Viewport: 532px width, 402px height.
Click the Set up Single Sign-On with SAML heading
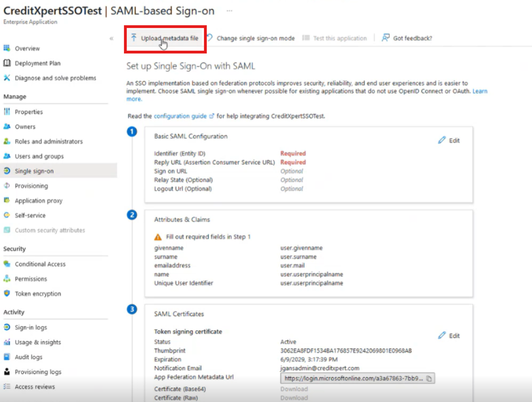pyautogui.click(x=191, y=66)
